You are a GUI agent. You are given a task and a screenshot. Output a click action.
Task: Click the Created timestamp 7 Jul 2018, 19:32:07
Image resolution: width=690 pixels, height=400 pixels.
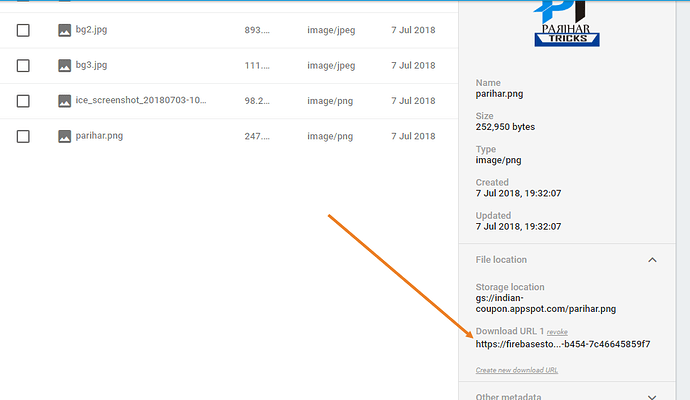(x=518, y=193)
